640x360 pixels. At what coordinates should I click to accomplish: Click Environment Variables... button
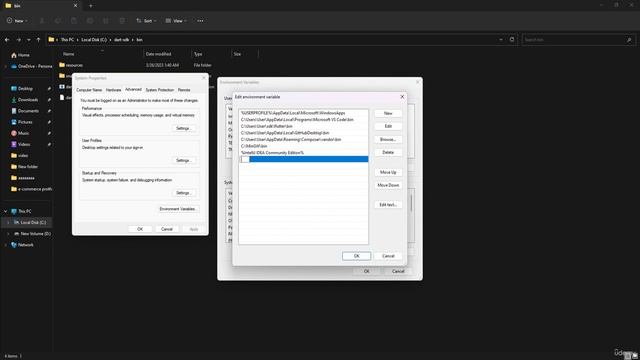[x=178, y=209]
